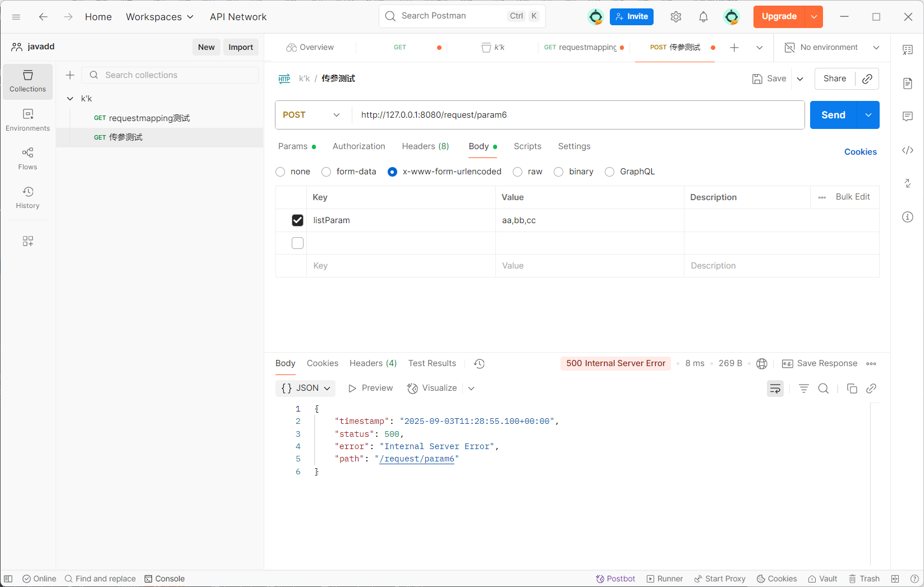Switch to the Scripts tab
924x587 pixels.
(528, 146)
